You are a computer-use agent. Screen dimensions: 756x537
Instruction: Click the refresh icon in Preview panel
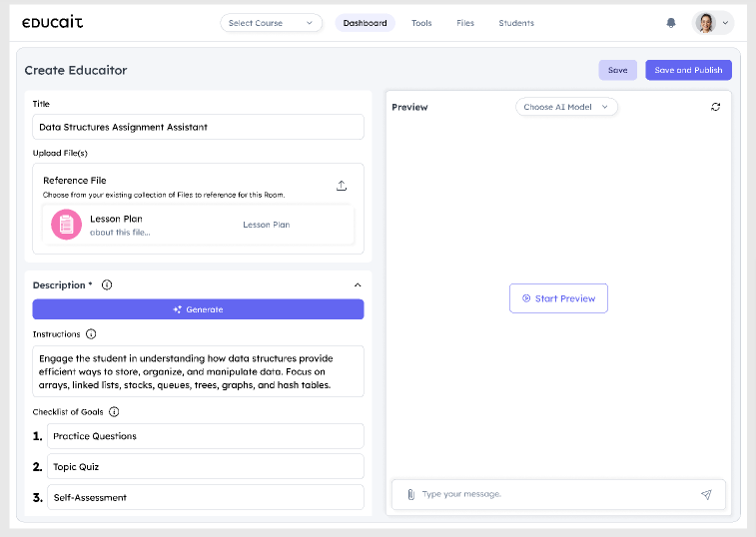[x=715, y=107]
